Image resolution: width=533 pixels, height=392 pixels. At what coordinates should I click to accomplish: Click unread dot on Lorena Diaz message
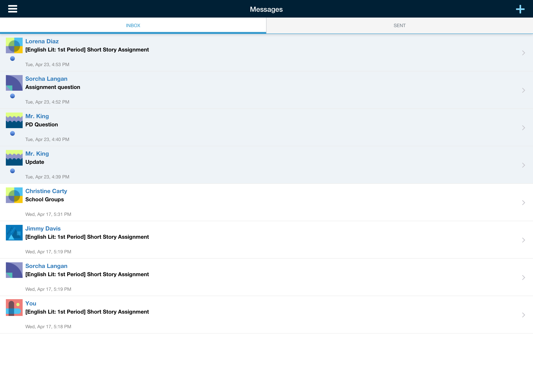pyautogui.click(x=12, y=59)
